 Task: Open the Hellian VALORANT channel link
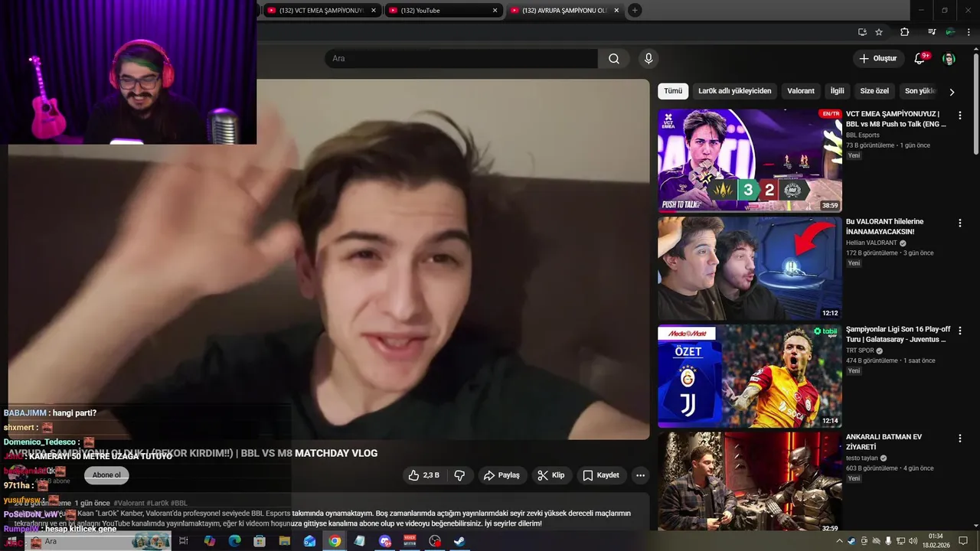point(871,243)
